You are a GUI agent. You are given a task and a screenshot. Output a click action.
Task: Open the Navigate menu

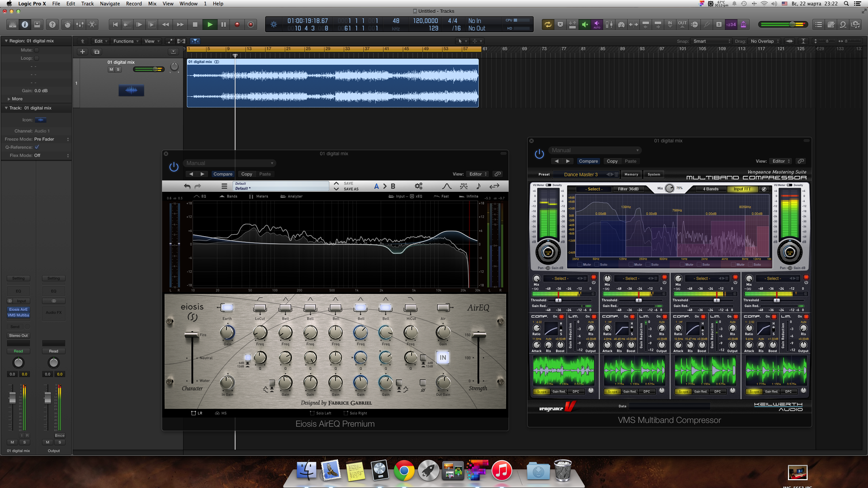[x=110, y=4]
